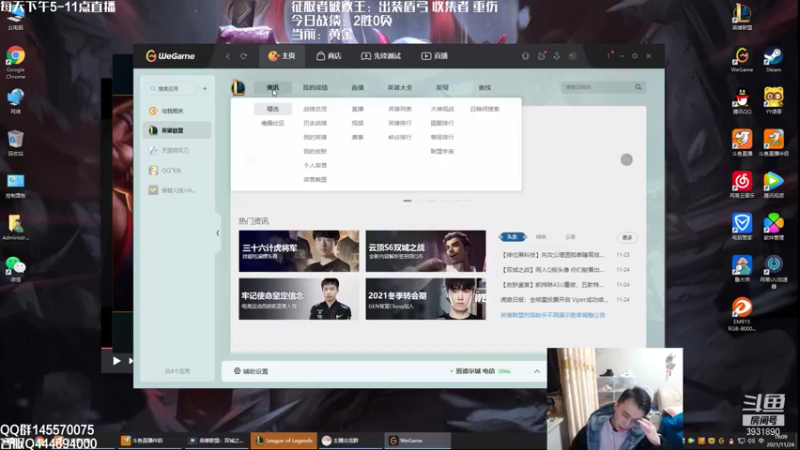
Task: Open the 商店 store tab
Action: (329, 56)
